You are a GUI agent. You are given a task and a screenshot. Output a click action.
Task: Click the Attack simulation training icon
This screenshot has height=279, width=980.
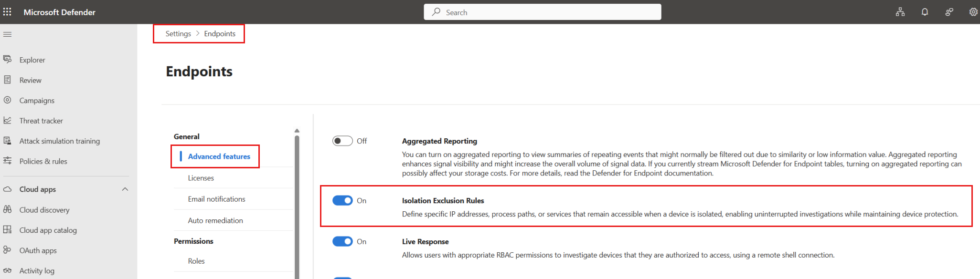click(x=7, y=141)
